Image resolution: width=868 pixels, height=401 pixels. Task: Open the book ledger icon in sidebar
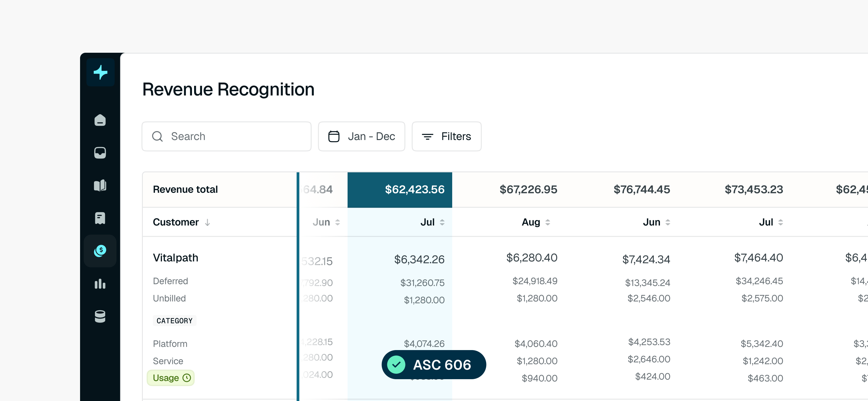tap(100, 185)
